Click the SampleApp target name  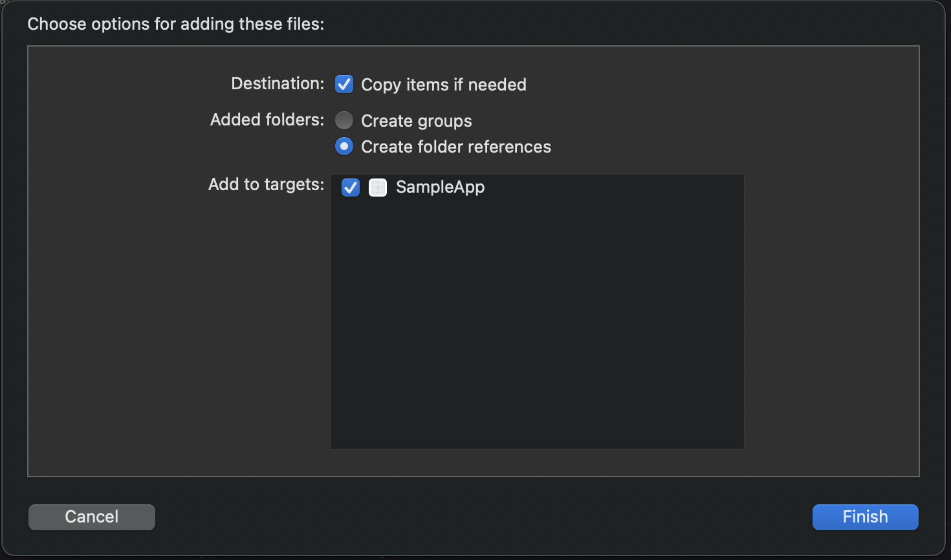[x=440, y=188]
